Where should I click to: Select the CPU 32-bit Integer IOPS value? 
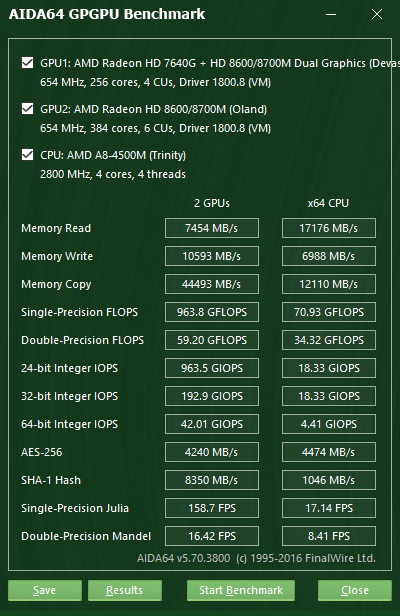coord(329,396)
